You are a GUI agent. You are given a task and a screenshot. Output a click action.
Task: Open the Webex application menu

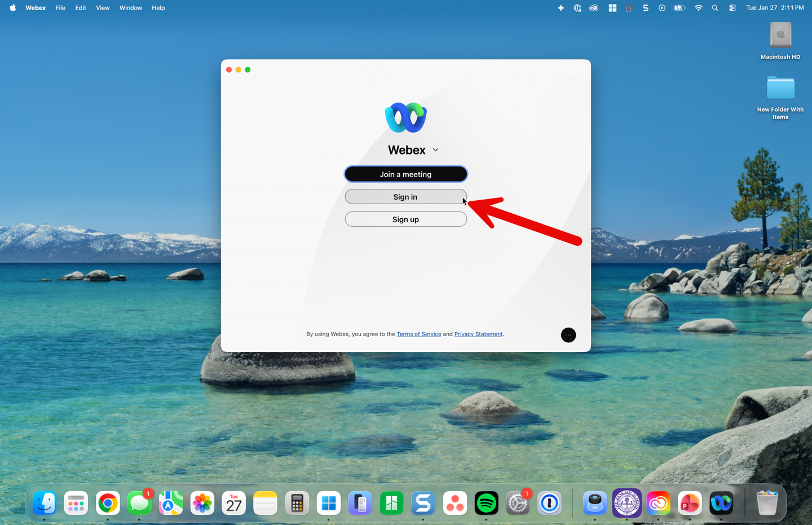coord(36,8)
